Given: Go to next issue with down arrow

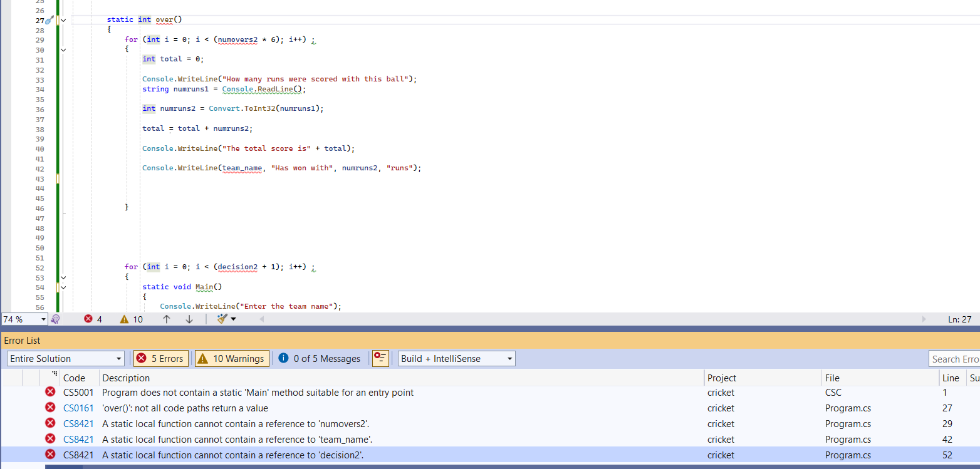Looking at the screenshot, I should pos(189,319).
